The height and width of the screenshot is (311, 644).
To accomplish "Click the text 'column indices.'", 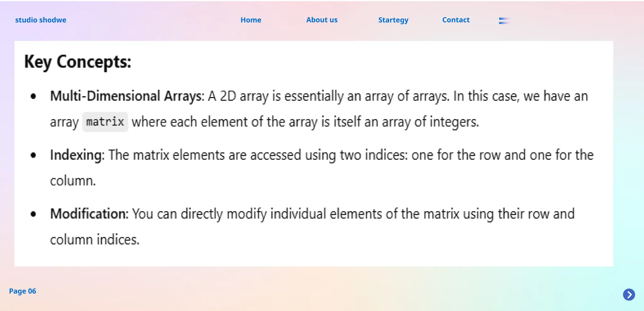I will 95,240.
